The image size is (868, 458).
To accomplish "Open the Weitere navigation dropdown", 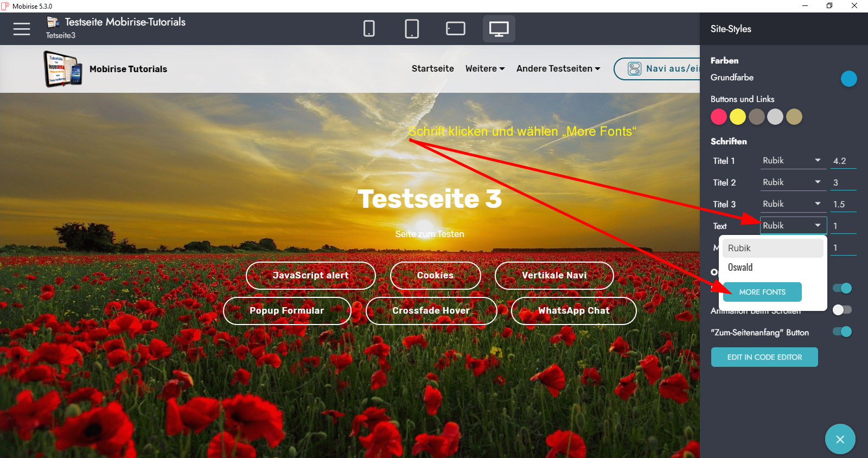I will tap(484, 69).
